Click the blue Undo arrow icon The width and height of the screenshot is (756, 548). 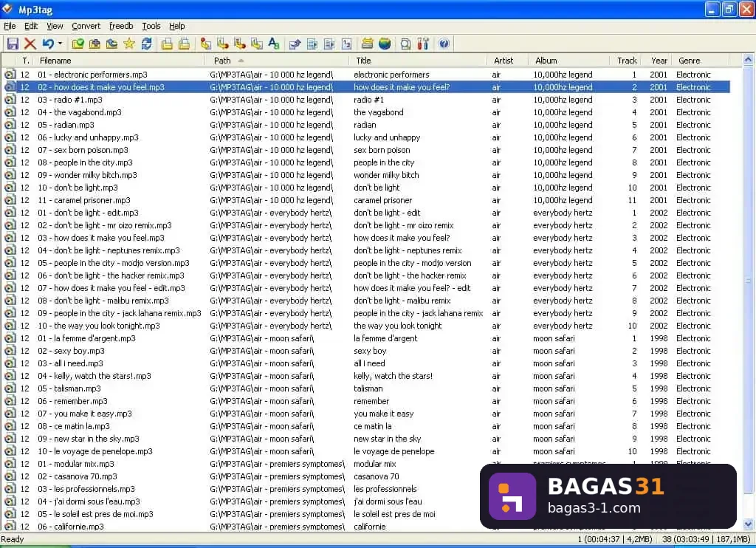48,44
